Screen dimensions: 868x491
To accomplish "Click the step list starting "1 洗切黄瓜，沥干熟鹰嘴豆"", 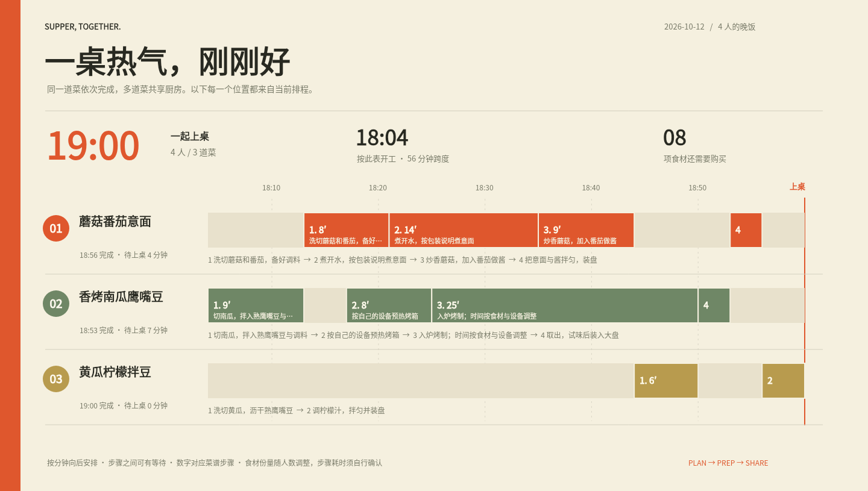I will click(x=297, y=410).
